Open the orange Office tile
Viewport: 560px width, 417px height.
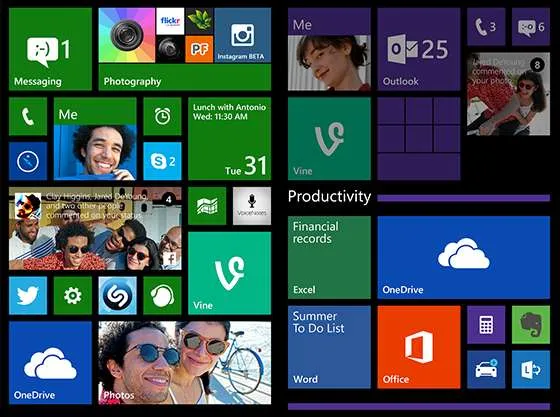419,347
